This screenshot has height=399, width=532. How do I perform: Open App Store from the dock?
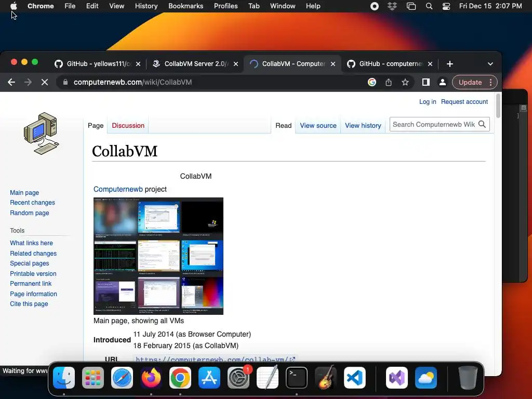click(209, 378)
